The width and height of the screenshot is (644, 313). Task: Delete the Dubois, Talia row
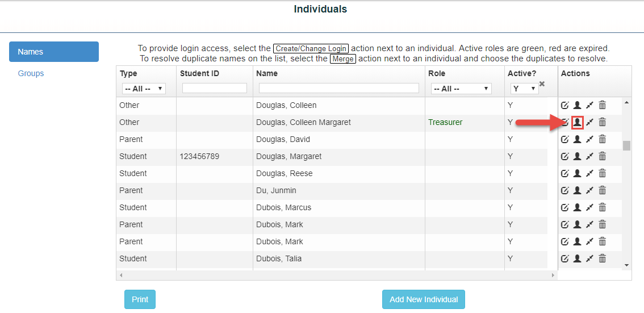pos(602,258)
